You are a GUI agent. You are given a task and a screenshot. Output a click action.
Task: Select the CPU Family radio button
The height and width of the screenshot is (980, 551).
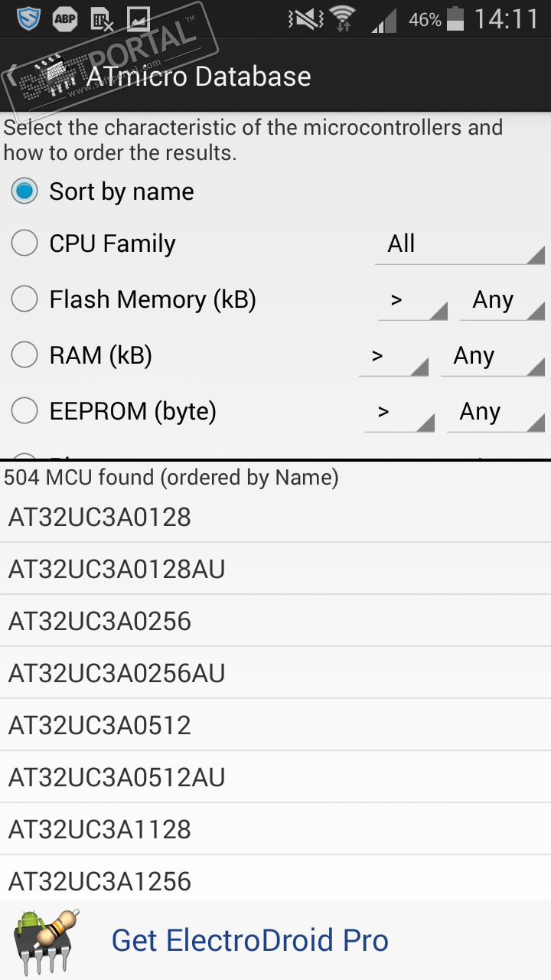[24, 243]
